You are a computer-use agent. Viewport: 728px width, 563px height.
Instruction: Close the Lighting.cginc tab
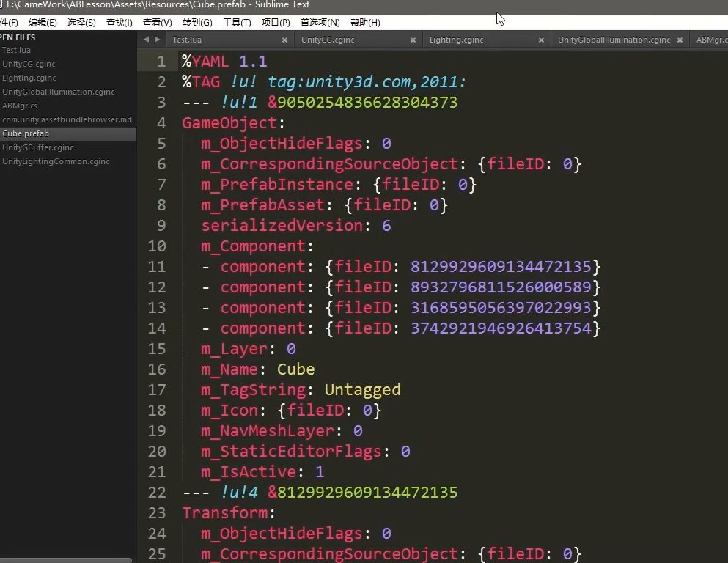(541, 40)
